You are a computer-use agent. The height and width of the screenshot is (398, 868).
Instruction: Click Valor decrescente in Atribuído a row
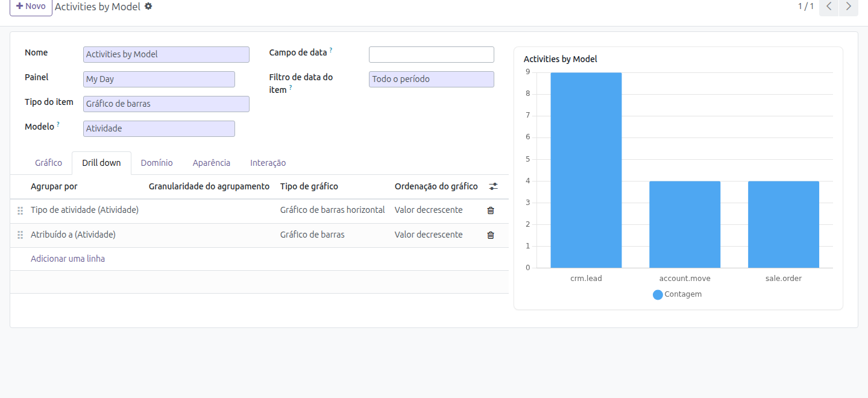tap(429, 235)
